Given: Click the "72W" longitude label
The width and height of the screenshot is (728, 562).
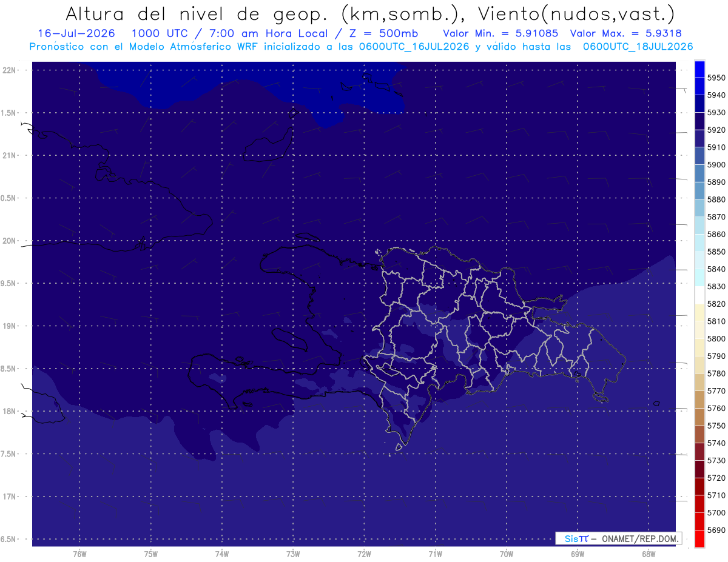Looking at the screenshot, I should click(364, 554).
